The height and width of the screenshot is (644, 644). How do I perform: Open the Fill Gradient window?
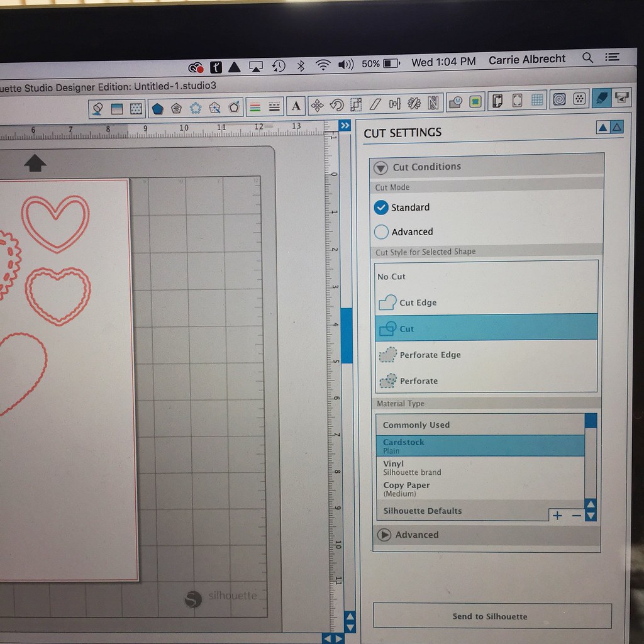[x=116, y=109]
